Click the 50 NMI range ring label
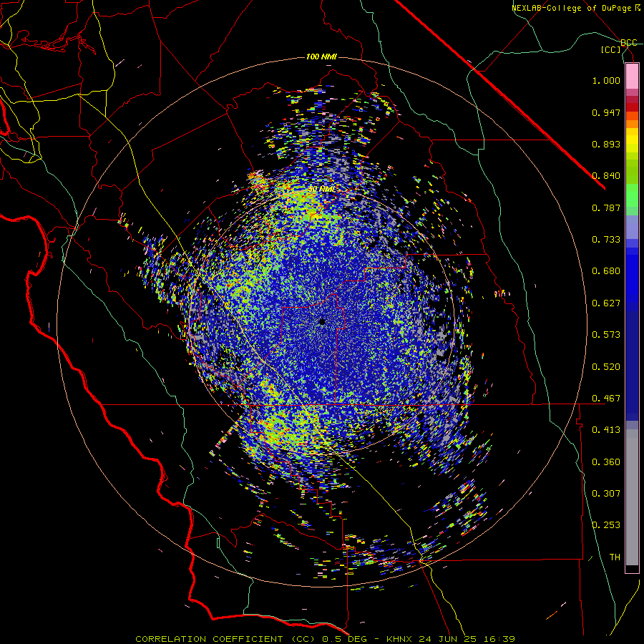Viewport: 644px width, 644px height. click(321, 190)
